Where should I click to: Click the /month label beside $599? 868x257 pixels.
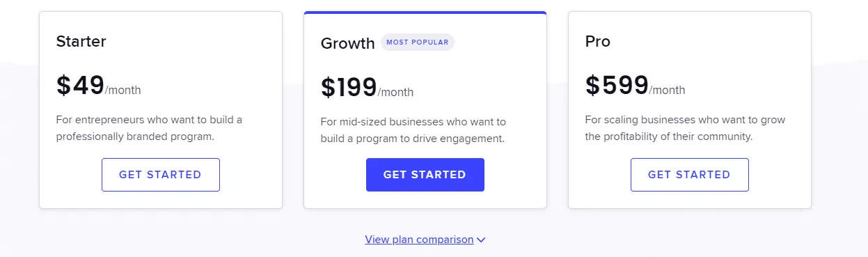point(668,90)
